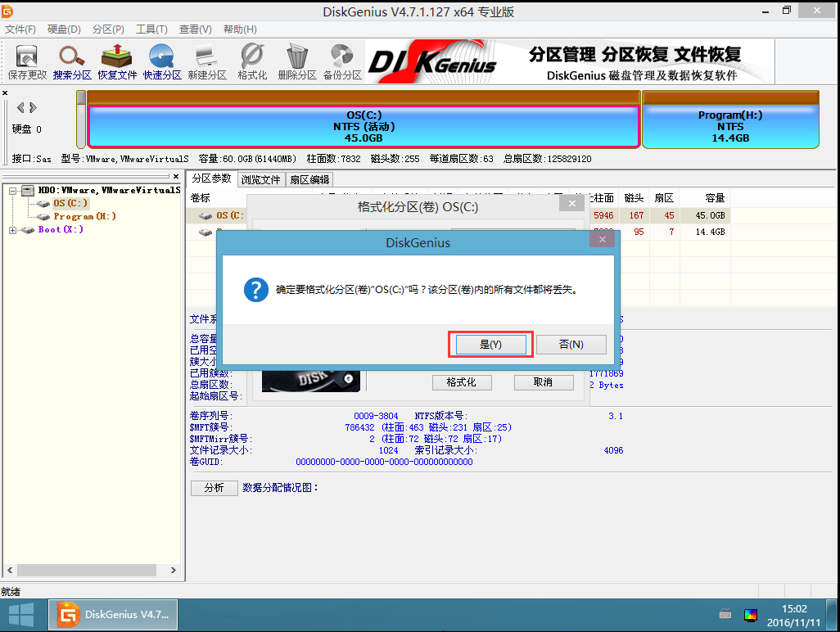Click the Program (H:) drive icon in tree
This screenshot has height=632, width=840.
pos(43,216)
